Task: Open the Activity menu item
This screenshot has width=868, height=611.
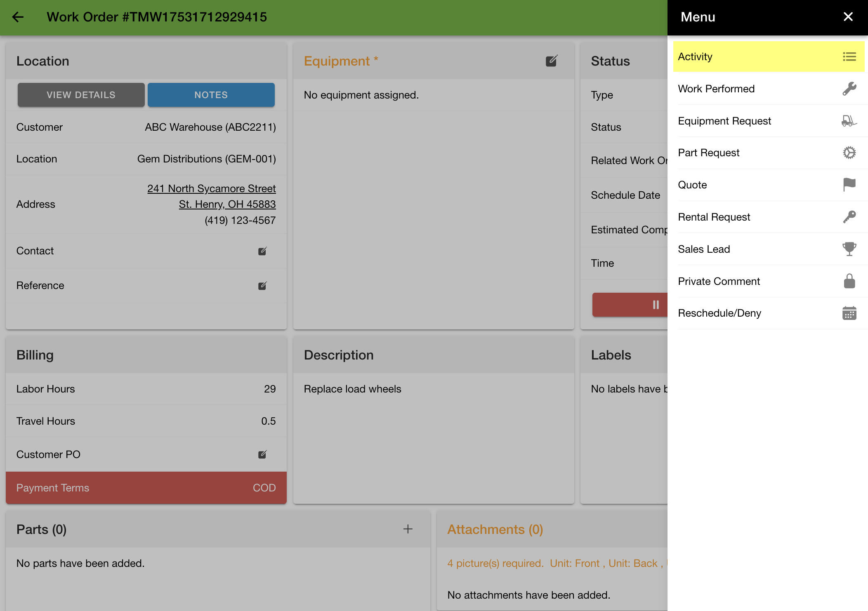Action: pyautogui.click(x=768, y=56)
